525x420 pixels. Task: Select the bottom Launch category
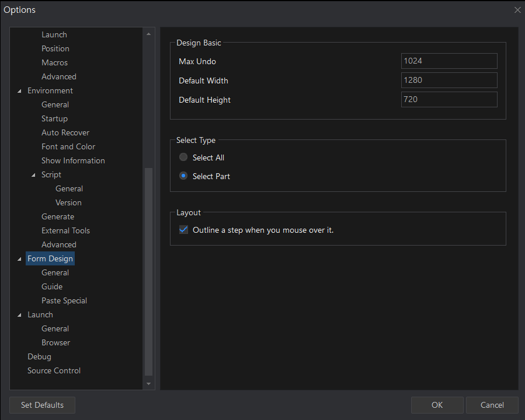(x=40, y=314)
